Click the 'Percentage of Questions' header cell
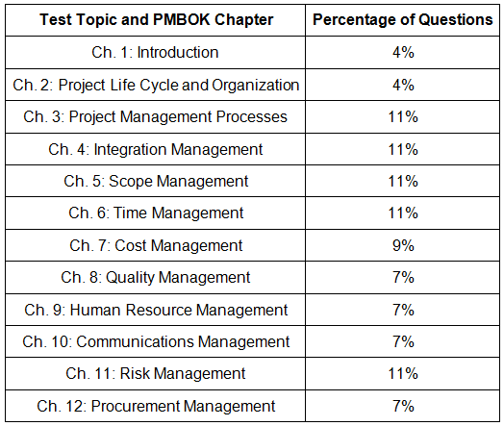 pyautogui.click(x=402, y=19)
